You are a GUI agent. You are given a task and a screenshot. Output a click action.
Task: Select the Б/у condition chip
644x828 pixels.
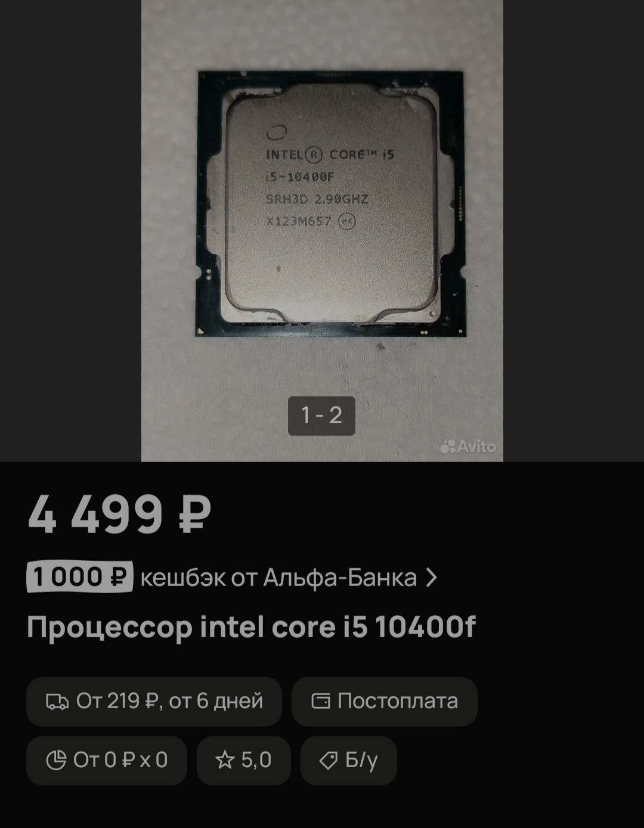tap(349, 760)
